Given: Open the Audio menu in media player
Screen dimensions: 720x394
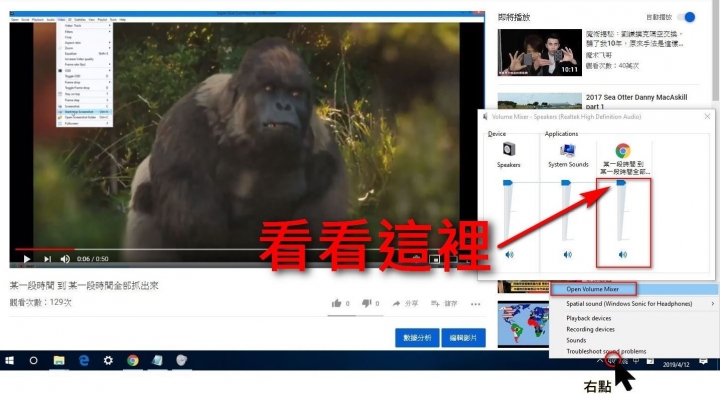Looking at the screenshot, I should pyautogui.click(x=50, y=20).
